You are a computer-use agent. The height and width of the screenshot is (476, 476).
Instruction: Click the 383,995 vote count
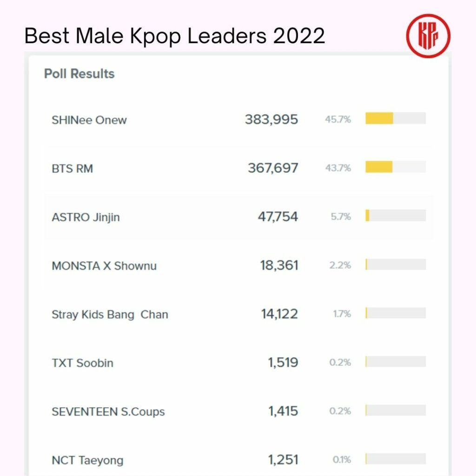pyautogui.click(x=271, y=119)
